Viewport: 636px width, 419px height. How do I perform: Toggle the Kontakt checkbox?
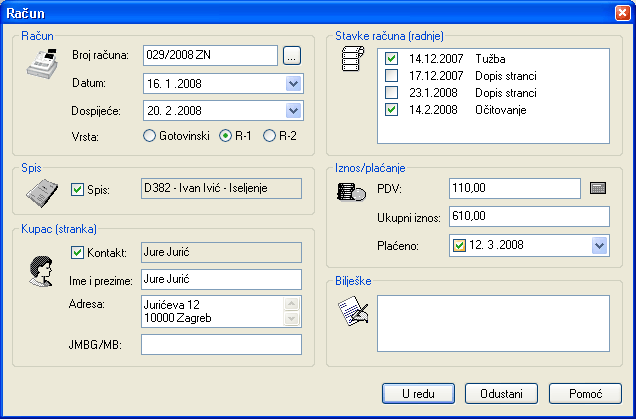pyautogui.click(x=78, y=253)
